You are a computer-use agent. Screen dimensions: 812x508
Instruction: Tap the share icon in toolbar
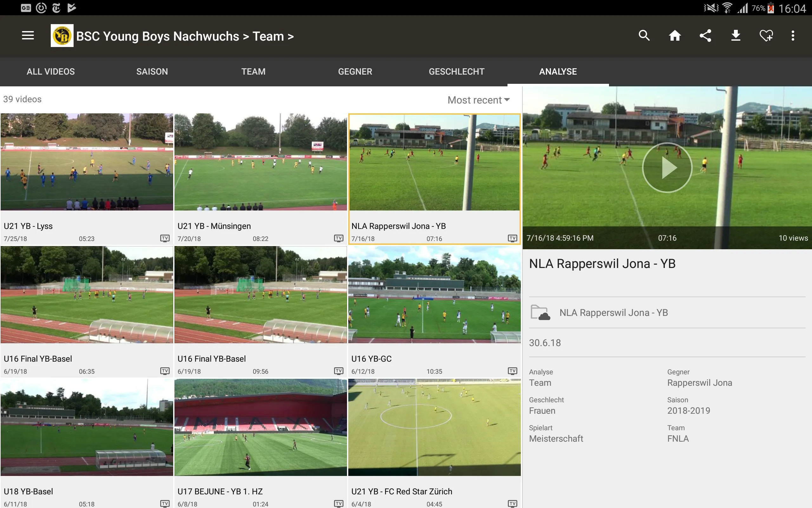705,36
